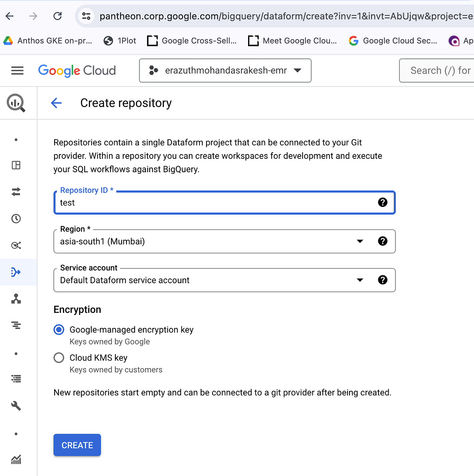
Task: Select the Google-managed encryption key option
Action: click(58, 329)
